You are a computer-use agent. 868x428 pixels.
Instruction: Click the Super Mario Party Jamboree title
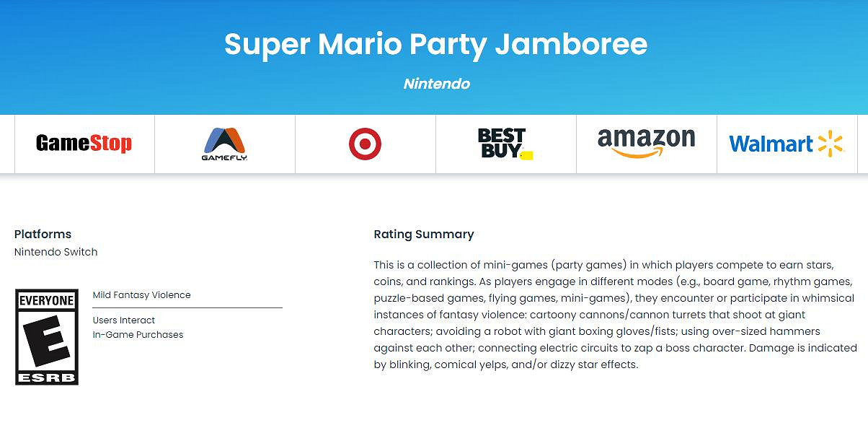(435, 44)
